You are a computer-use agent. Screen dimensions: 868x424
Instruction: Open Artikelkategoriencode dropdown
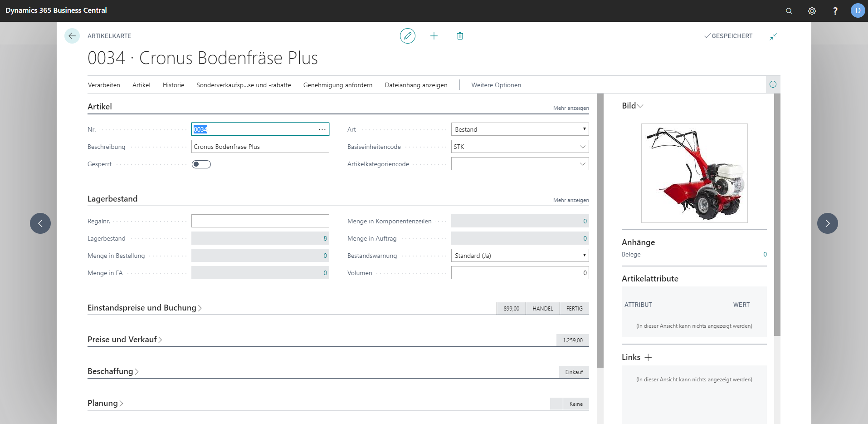coord(582,164)
